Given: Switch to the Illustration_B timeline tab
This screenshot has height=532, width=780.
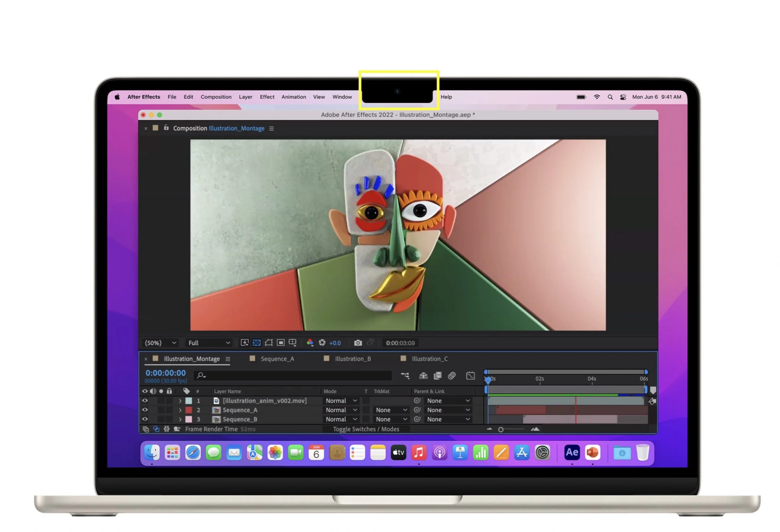Looking at the screenshot, I should [353, 359].
